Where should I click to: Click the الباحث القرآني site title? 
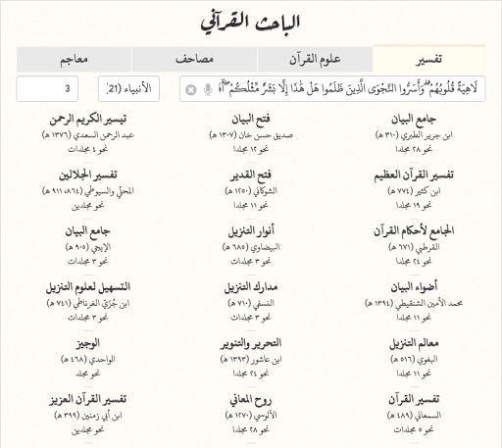coord(250,23)
